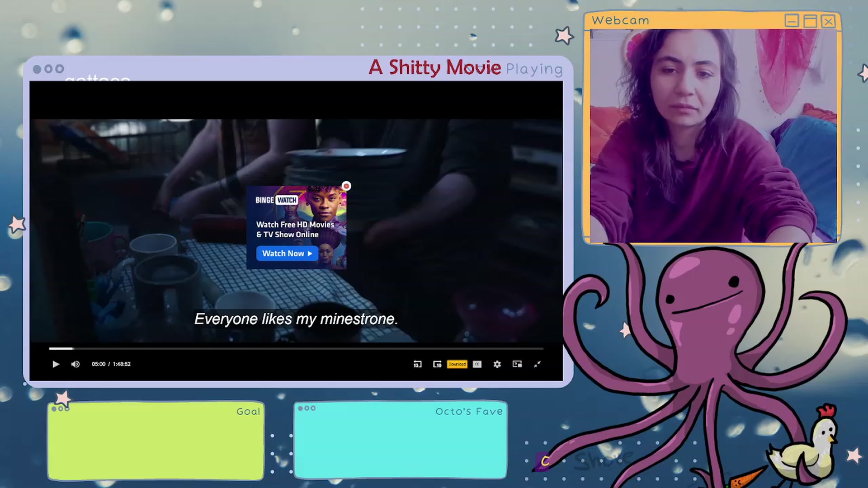Maximize the Webcam overlay window
The width and height of the screenshot is (868, 488).
tap(810, 21)
